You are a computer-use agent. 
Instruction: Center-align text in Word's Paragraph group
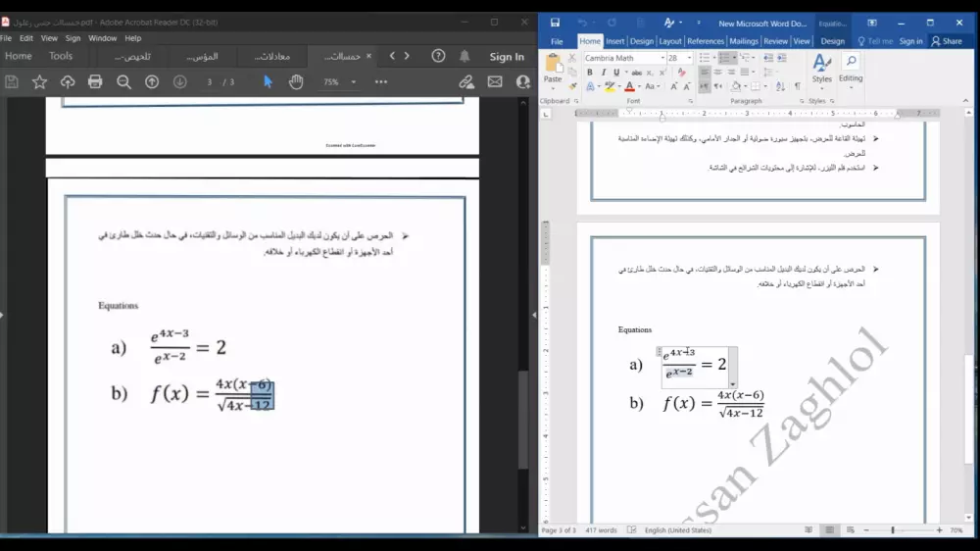(x=717, y=73)
